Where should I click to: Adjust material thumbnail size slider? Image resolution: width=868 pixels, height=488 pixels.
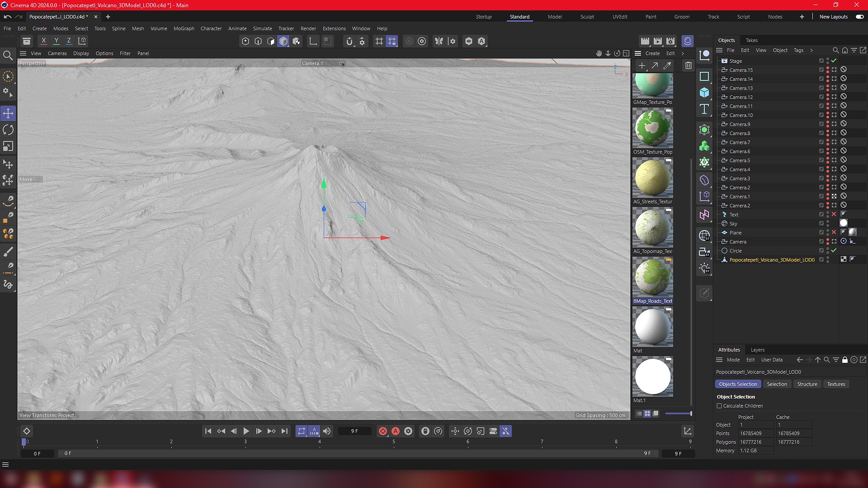678,413
